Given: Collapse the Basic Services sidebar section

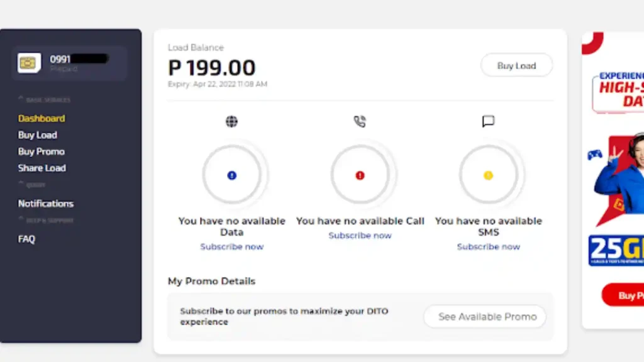Looking at the screenshot, I should [x=21, y=99].
